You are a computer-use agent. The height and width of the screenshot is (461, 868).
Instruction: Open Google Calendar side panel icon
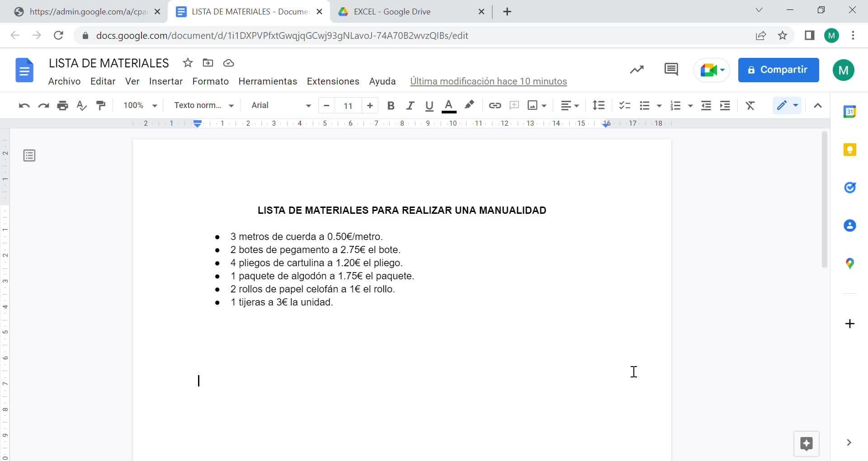(x=849, y=112)
